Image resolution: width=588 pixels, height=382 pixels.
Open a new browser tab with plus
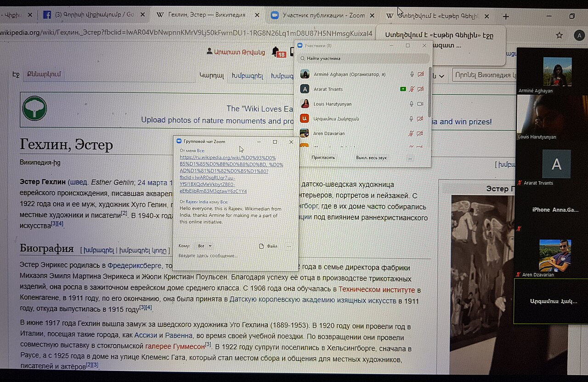pos(506,17)
